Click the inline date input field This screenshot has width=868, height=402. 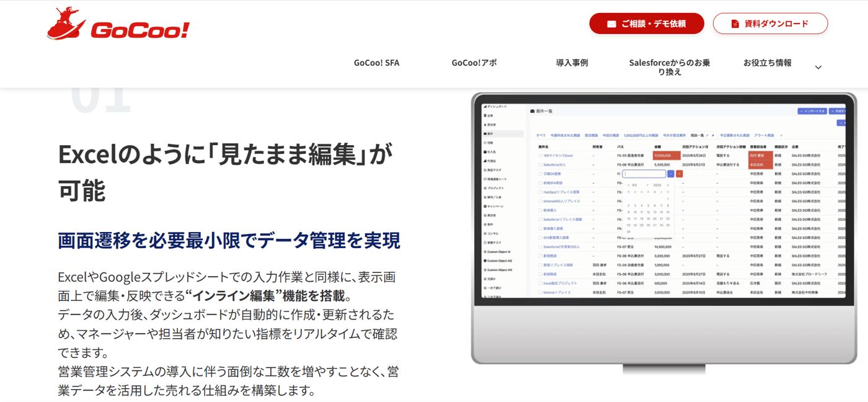(x=644, y=174)
